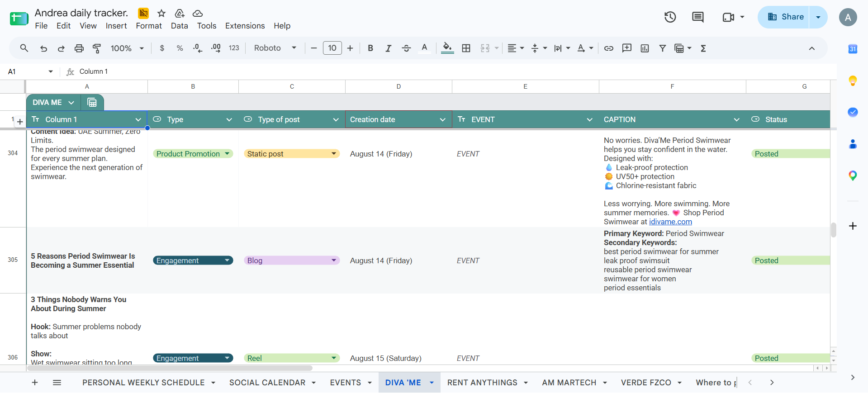This screenshot has width=868, height=393.
Task: Open the Roboto font dropdown
Action: click(275, 48)
